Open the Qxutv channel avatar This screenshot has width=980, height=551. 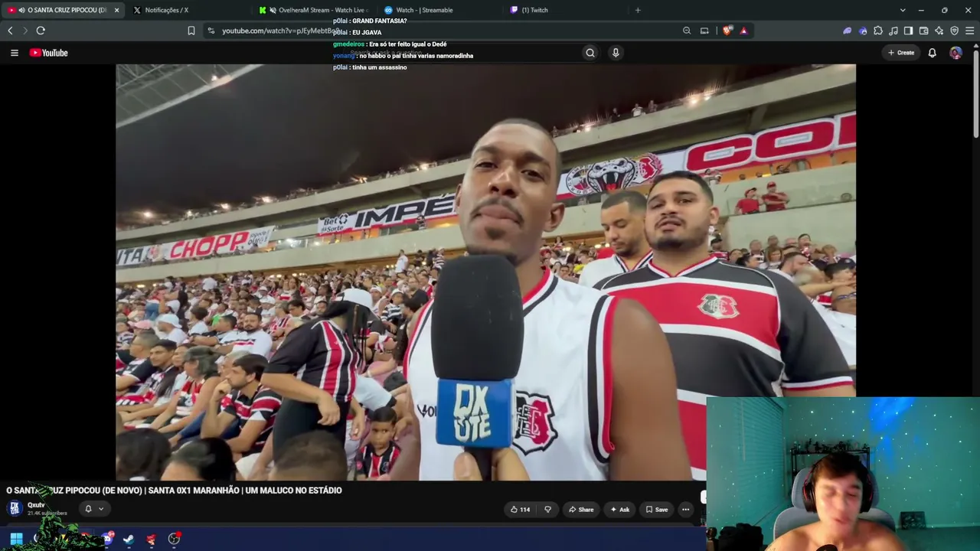pyautogui.click(x=15, y=508)
